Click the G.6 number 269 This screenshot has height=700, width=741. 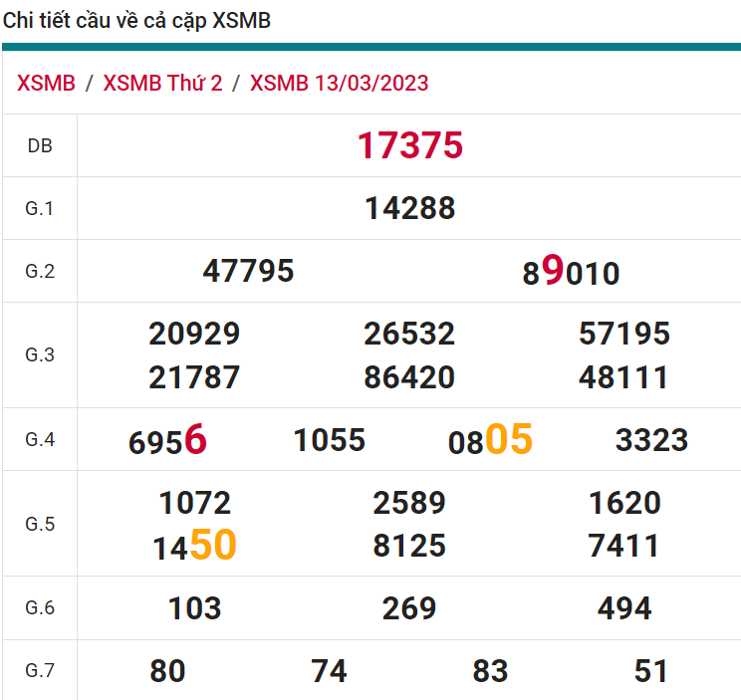click(x=409, y=608)
